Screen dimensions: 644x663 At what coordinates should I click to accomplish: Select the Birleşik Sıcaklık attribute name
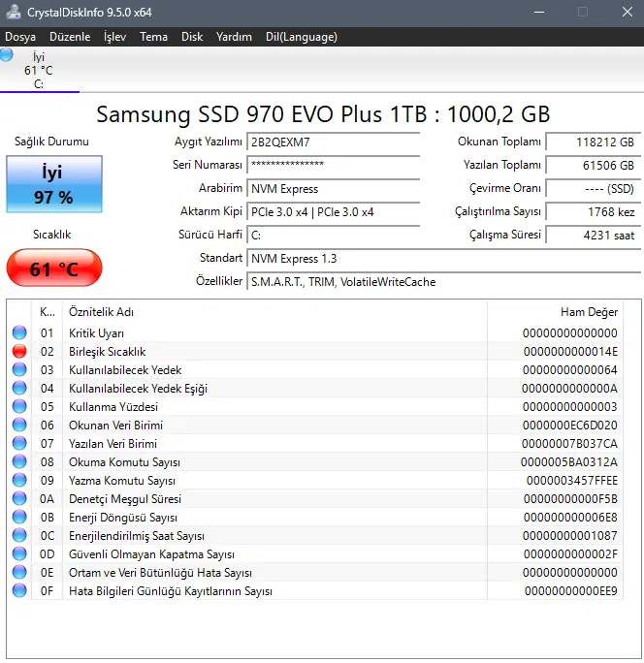[x=107, y=352]
